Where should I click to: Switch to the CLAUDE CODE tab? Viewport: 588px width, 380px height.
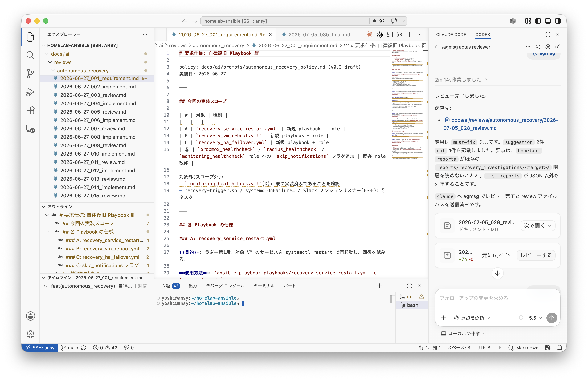[451, 34]
